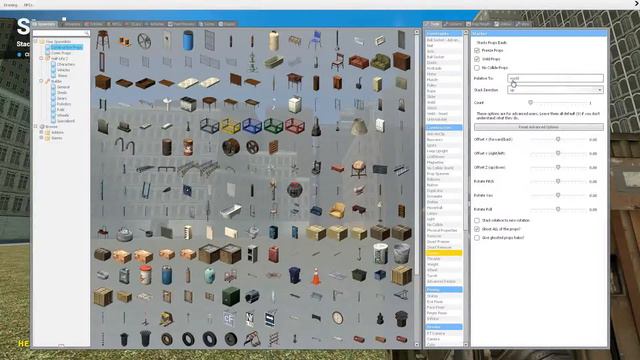Open the Relative To combo box
This screenshot has width=640, height=360.
[x=555, y=78]
